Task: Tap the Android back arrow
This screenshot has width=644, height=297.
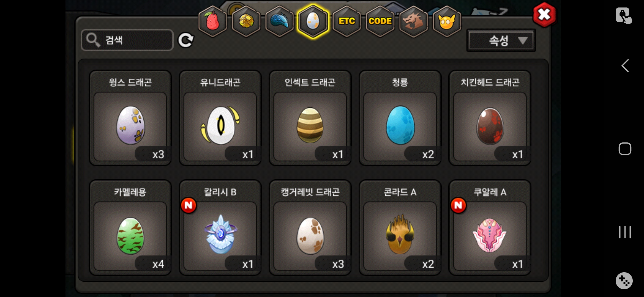Action: click(x=625, y=66)
